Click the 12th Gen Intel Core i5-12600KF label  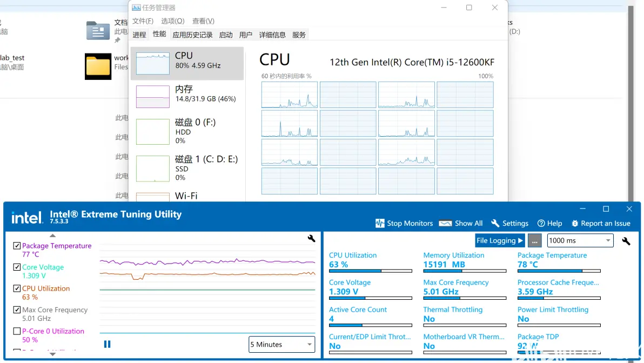pyautogui.click(x=412, y=62)
